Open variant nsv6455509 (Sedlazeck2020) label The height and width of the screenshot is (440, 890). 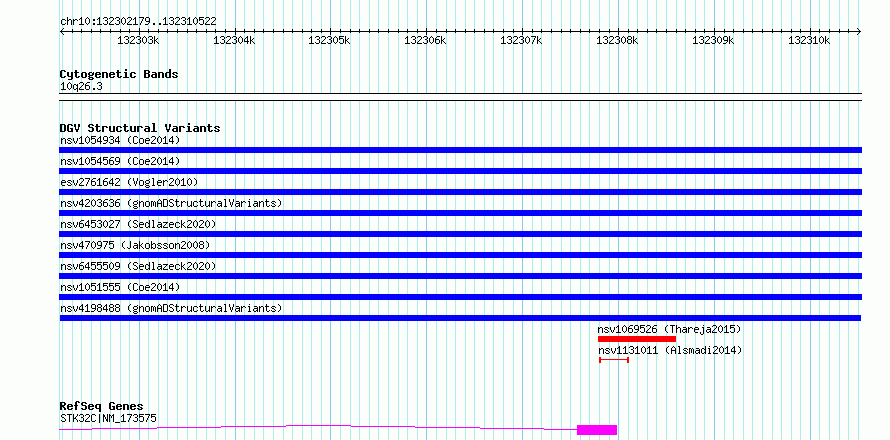[138, 266]
